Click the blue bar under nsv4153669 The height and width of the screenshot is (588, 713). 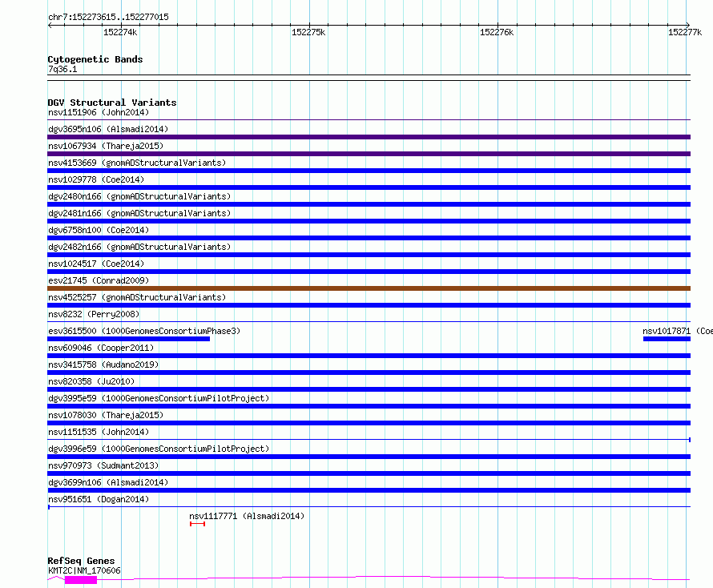tap(369, 171)
